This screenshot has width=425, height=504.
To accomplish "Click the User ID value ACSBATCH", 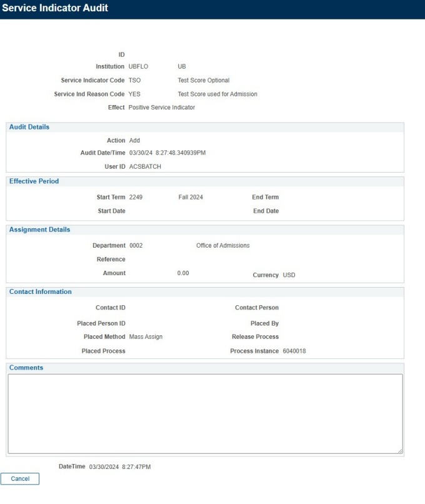I will click(145, 167).
